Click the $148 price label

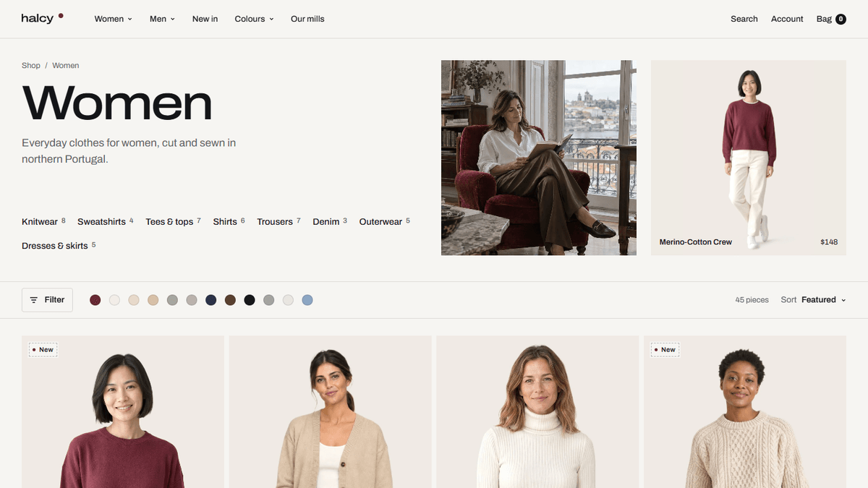(x=829, y=242)
